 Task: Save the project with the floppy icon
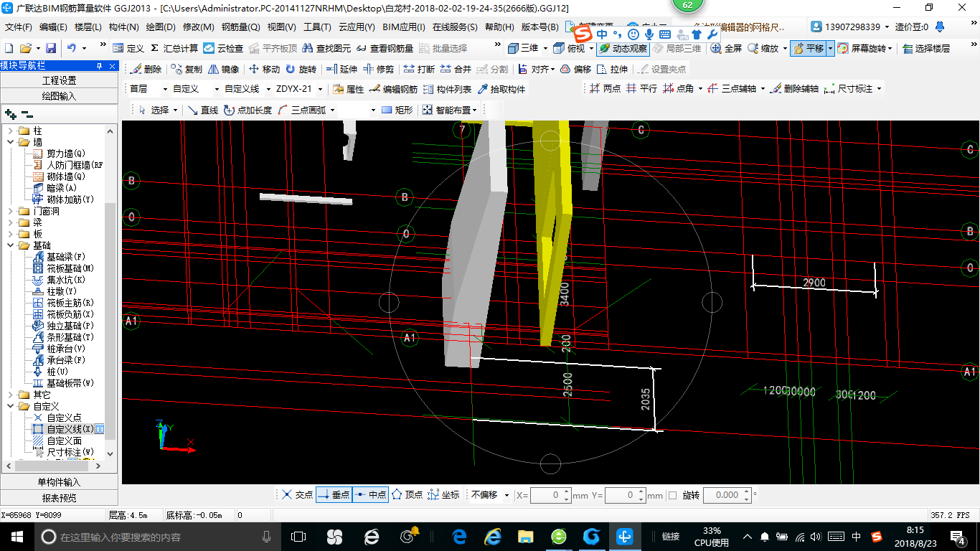pos(51,48)
